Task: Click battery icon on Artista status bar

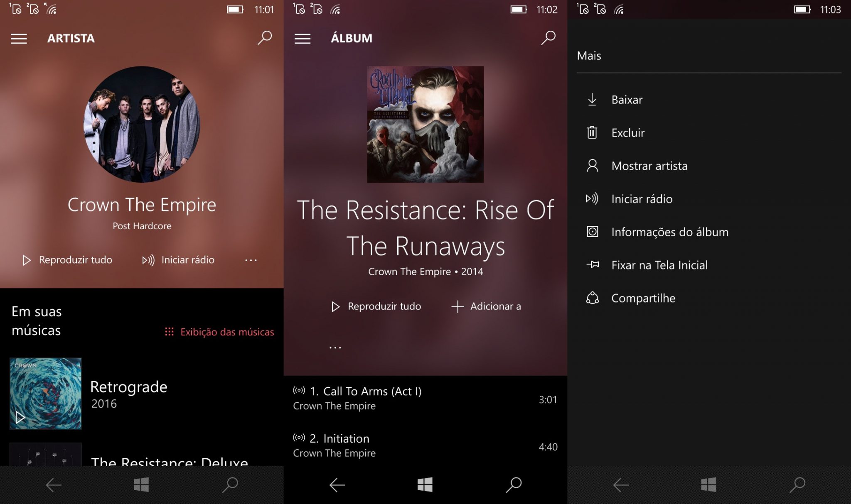Action: [235, 10]
